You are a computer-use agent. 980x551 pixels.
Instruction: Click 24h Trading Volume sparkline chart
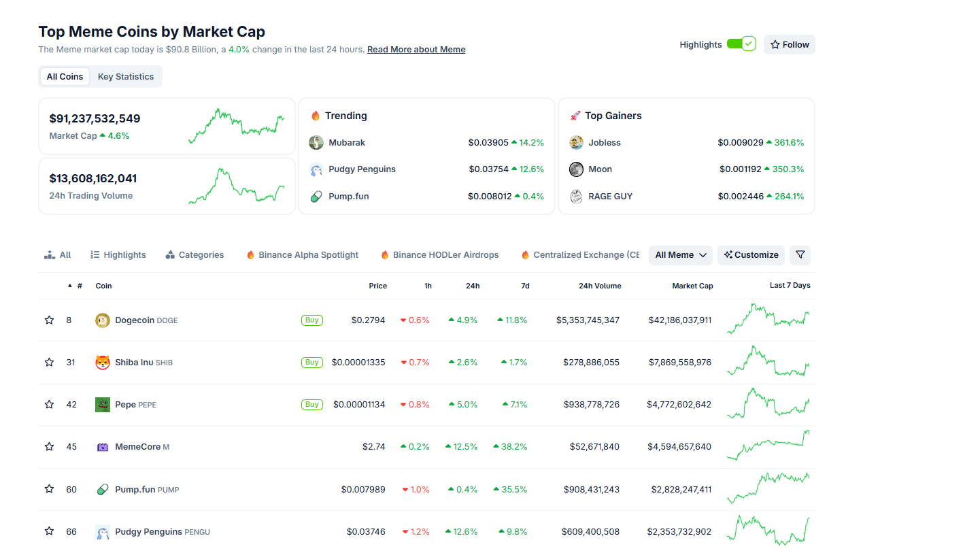pos(236,186)
